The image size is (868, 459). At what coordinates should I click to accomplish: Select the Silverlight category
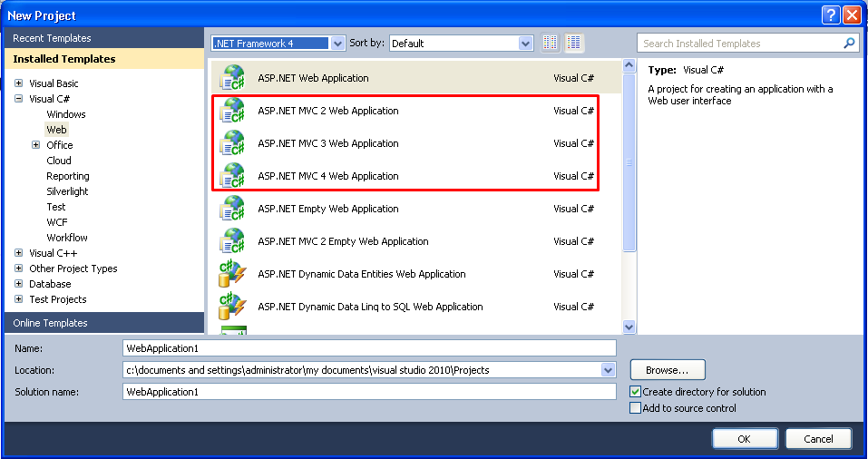(67, 191)
